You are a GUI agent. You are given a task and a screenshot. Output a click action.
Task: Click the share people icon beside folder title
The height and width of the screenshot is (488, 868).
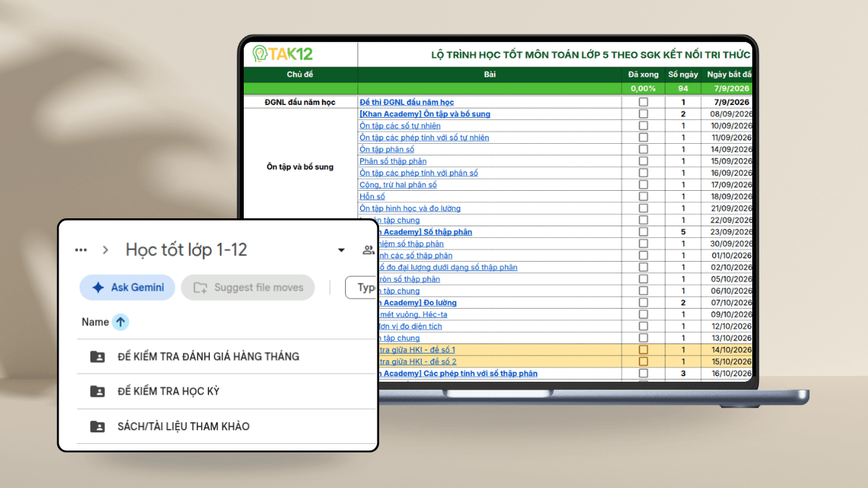[369, 250]
